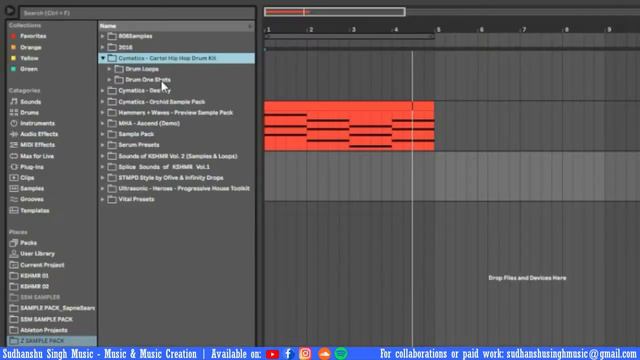Image resolution: width=640 pixels, height=360 pixels.
Task: Expand the Hammers + Waves Preview Sample Pack
Action: (x=102, y=112)
